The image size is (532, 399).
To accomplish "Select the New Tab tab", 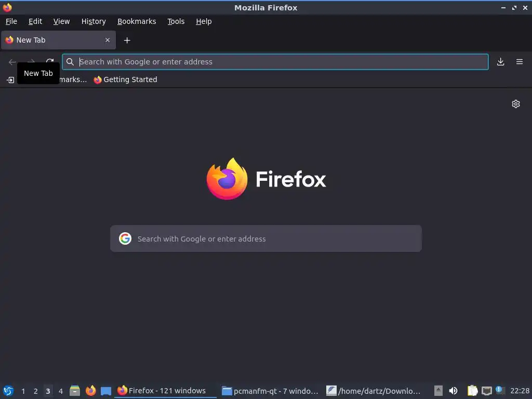I will pos(58,40).
